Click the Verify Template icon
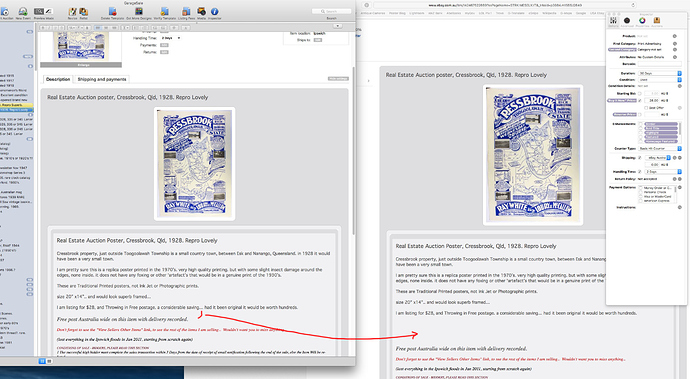 click(x=165, y=11)
